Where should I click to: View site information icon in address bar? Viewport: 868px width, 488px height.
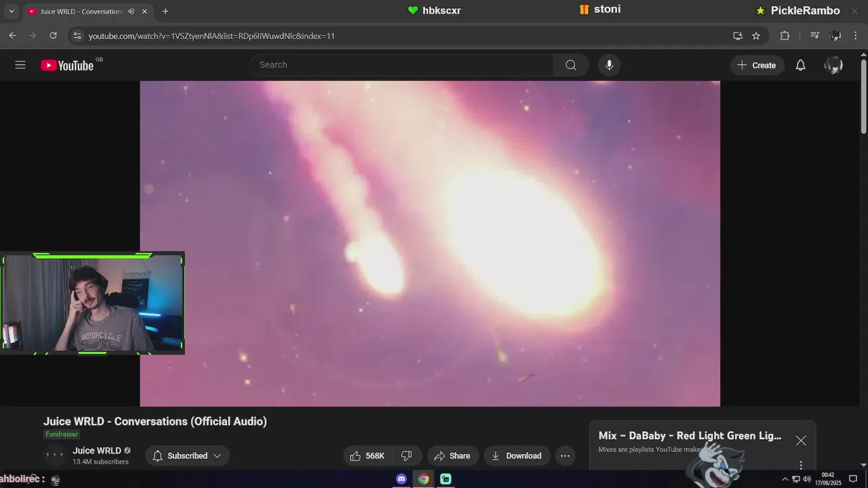tap(77, 36)
